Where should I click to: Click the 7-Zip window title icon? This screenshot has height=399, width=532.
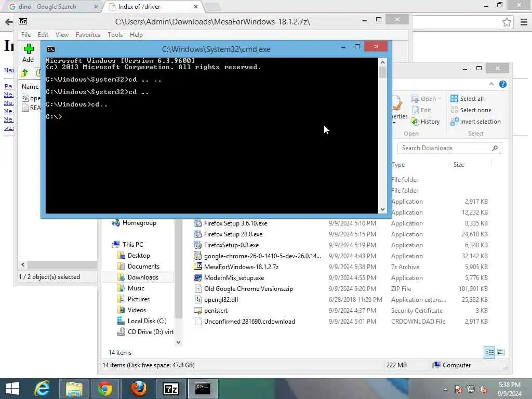(x=23, y=21)
